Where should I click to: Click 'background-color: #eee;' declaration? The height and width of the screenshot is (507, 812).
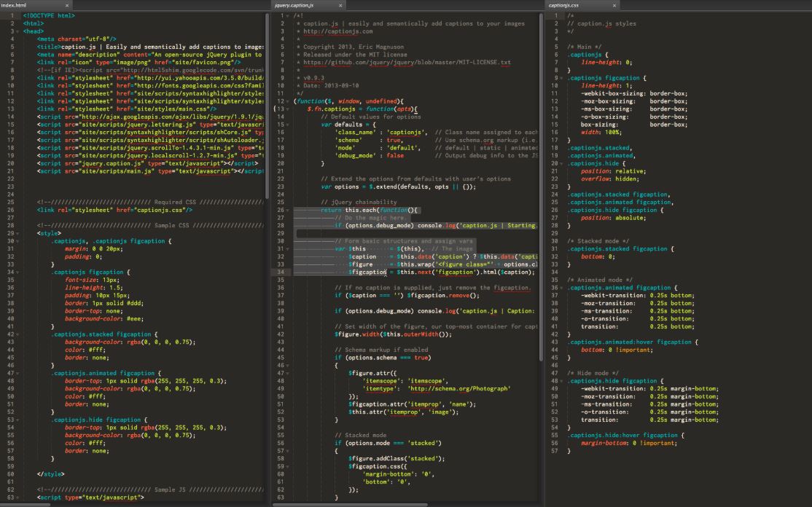pos(104,318)
